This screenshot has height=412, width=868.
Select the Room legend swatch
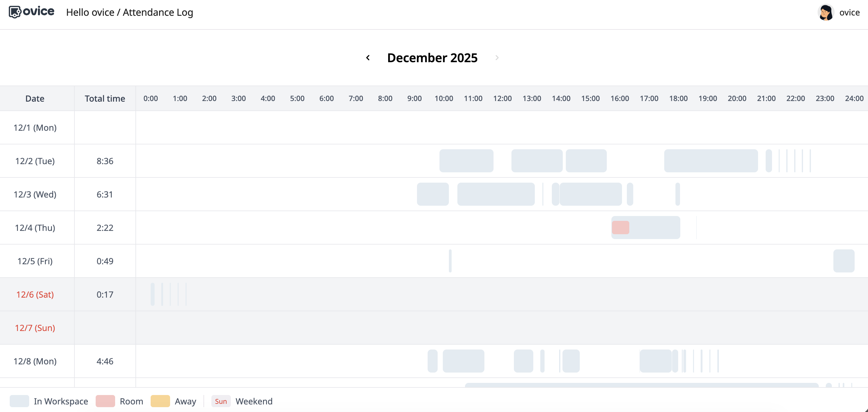click(x=105, y=401)
